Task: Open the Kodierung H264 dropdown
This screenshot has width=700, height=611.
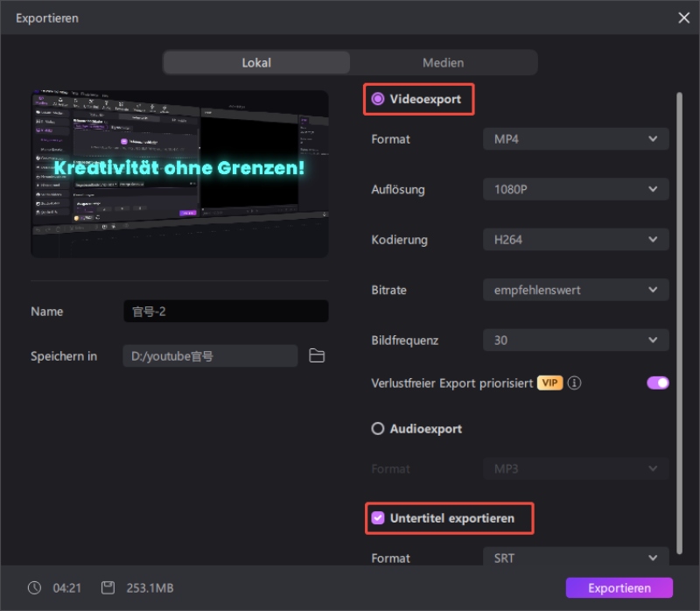Action: click(x=576, y=239)
